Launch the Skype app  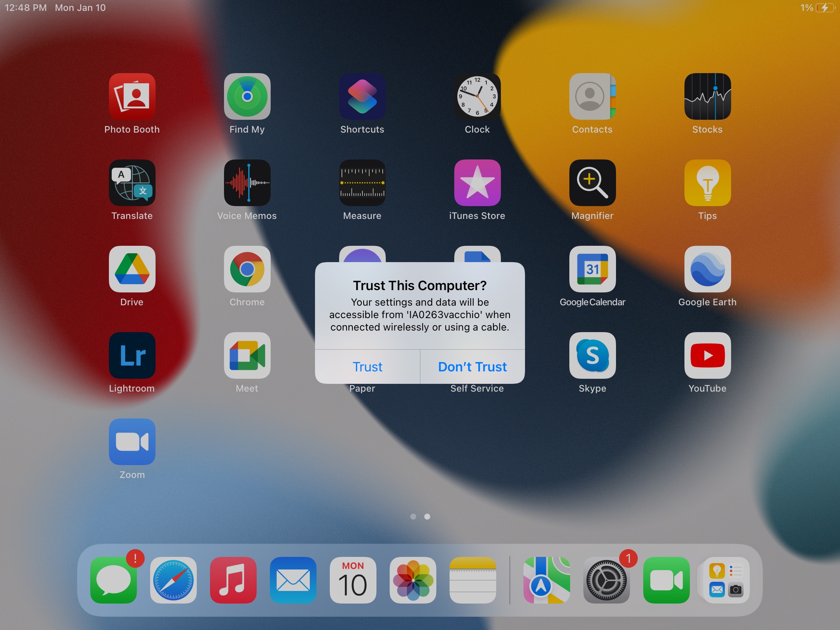pyautogui.click(x=592, y=355)
